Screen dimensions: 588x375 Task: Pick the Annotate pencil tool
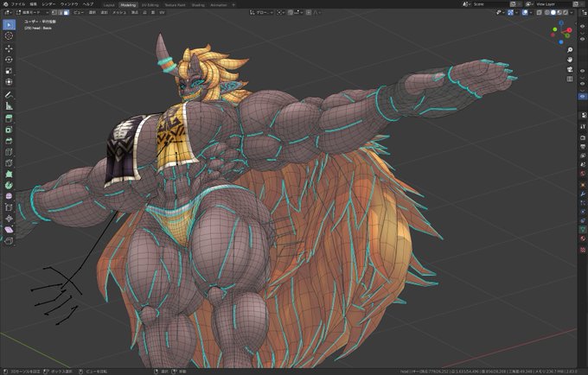(9, 95)
